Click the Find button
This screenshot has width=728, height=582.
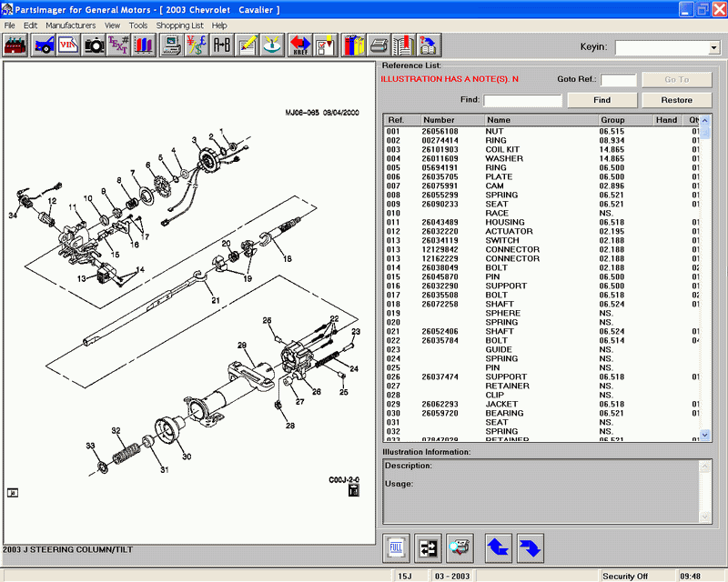[x=602, y=100]
